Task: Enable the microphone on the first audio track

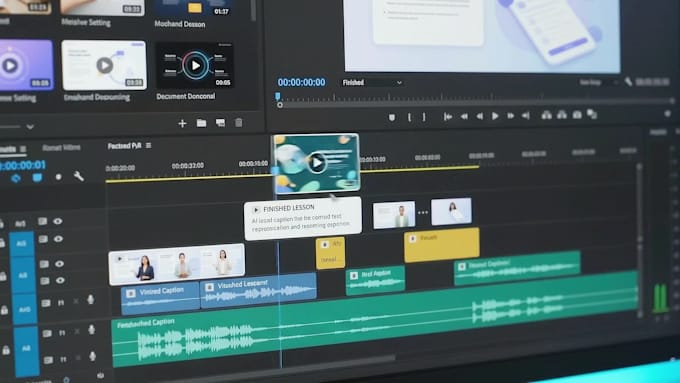Action: [x=91, y=300]
